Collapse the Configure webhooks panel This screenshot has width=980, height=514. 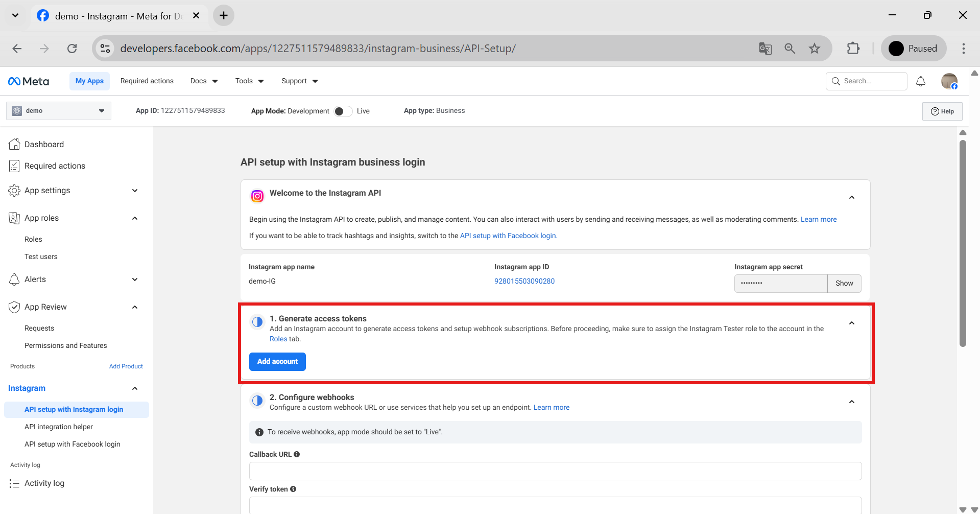pyautogui.click(x=852, y=402)
